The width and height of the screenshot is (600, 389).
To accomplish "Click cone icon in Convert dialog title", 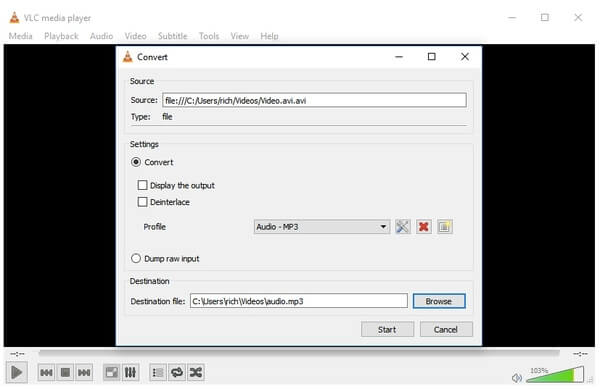I will 127,57.
